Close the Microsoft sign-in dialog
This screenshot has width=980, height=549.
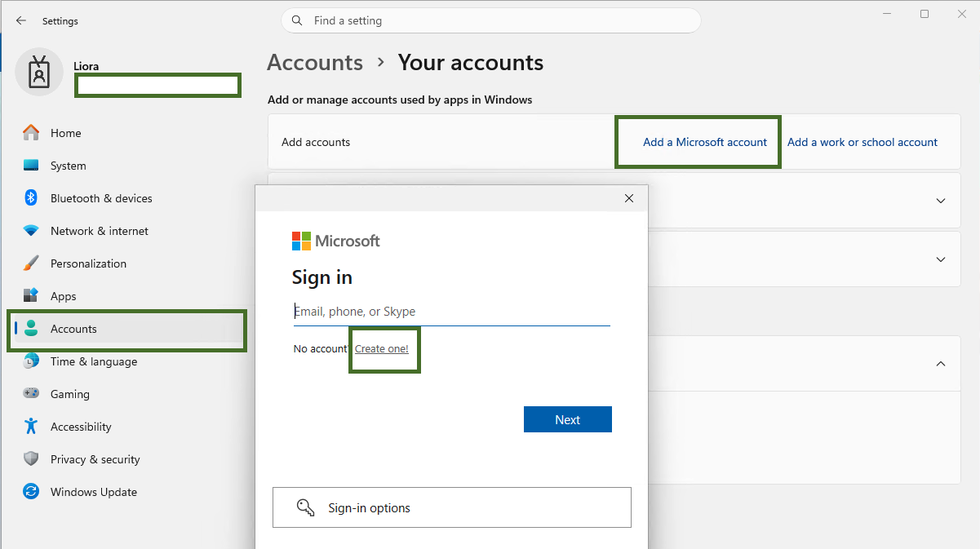629,198
